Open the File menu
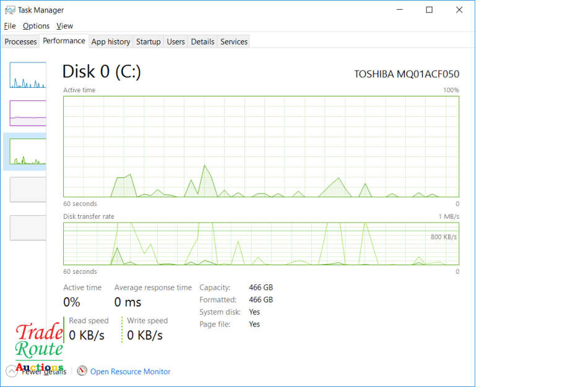This screenshot has width=588, height=387. point(10,26)
